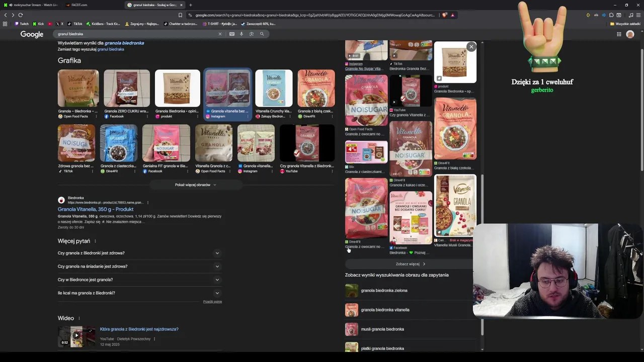Click the Google logo

(x=32, y=34)
